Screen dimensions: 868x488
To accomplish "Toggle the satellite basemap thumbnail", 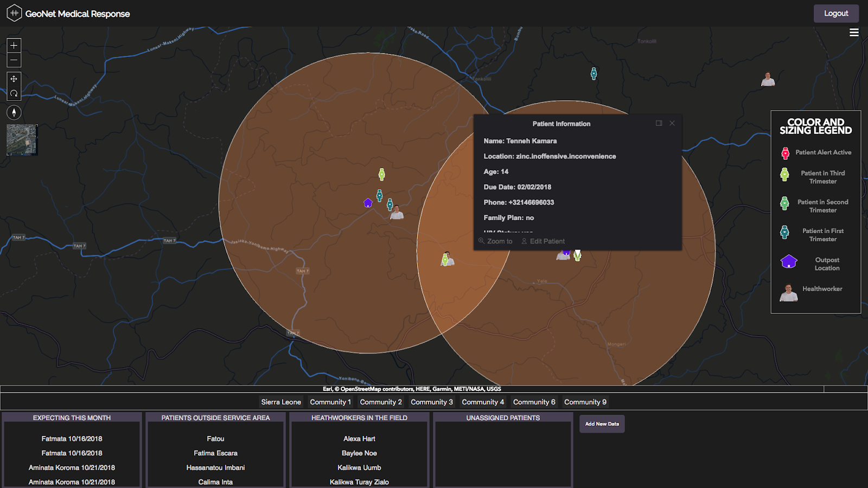I will (22, 139).
